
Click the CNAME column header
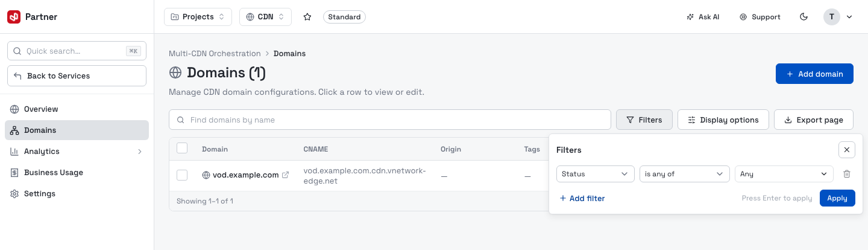coord(315,149)
